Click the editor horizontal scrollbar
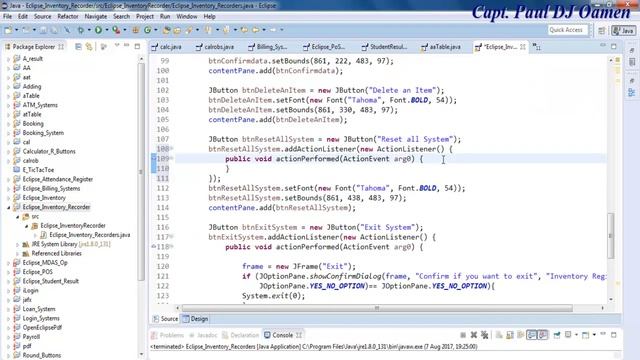 click(x=377, y=308)
